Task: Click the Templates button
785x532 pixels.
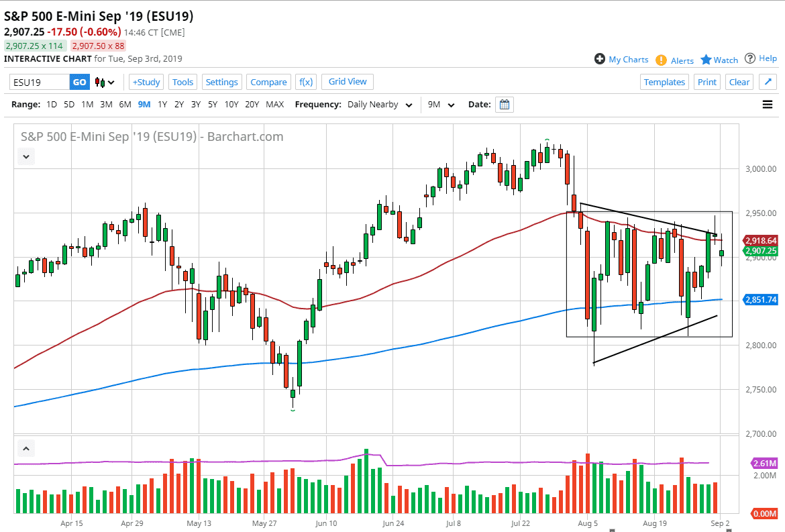Action: 664,82
